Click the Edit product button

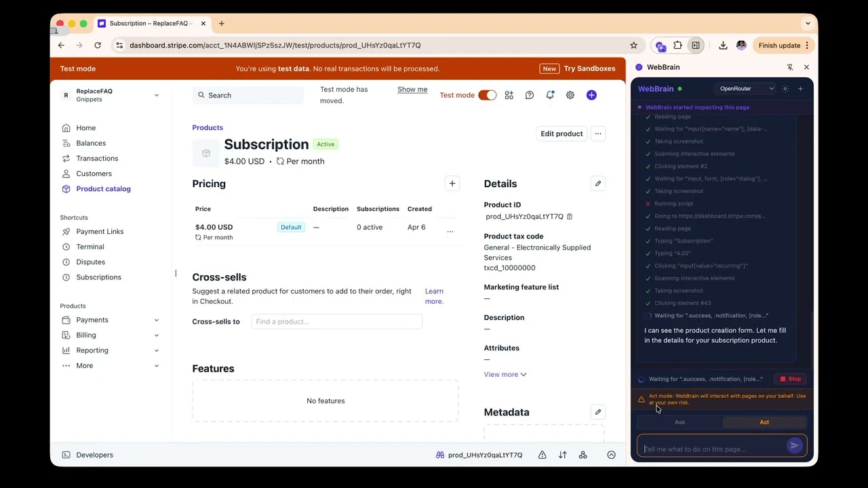(x=561, y=134)
